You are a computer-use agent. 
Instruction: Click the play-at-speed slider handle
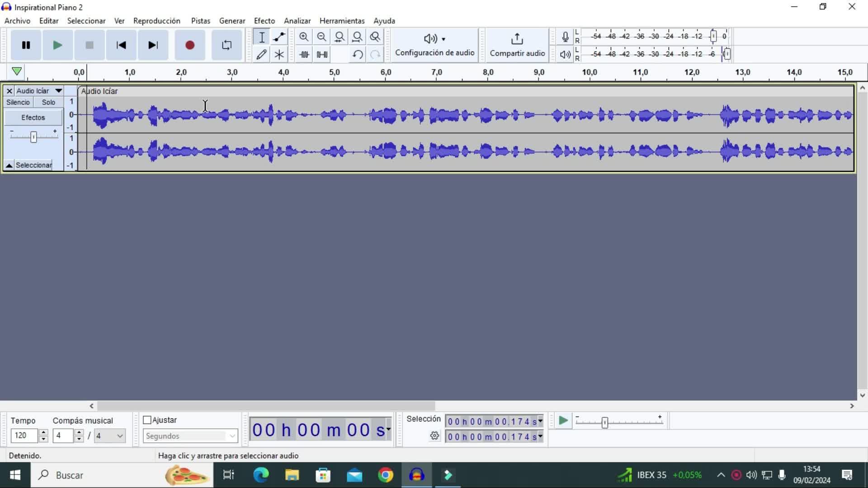coord(604,422)
